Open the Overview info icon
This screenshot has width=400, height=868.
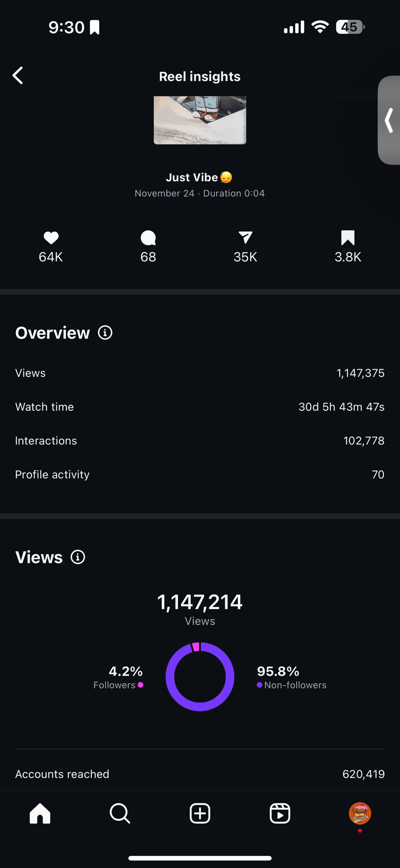(105, 333)
